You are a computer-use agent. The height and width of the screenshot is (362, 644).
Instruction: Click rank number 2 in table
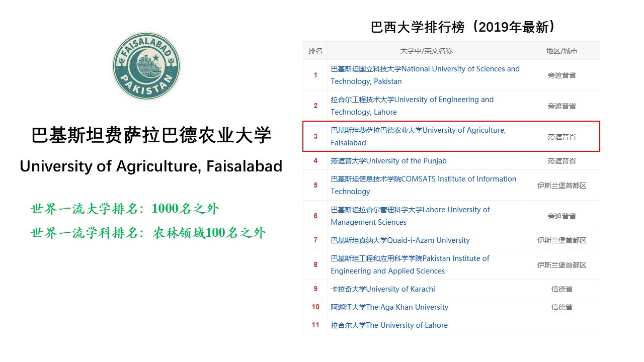[x=315, y=106]
